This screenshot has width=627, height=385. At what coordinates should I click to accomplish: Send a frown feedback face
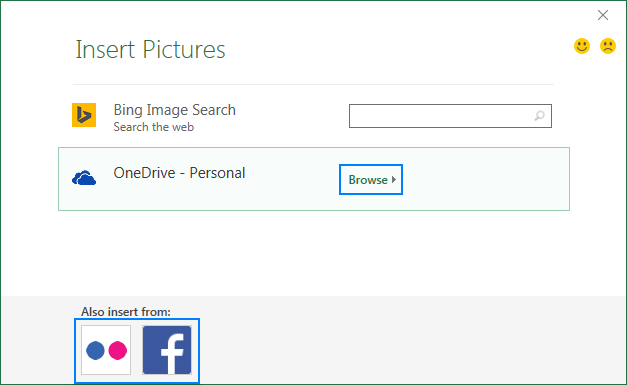[608, 46]
